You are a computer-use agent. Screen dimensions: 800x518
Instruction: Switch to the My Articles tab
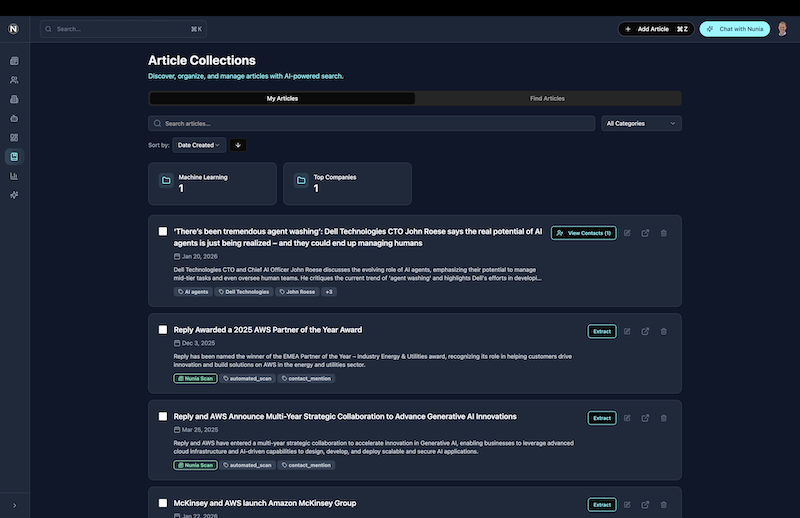282,98
